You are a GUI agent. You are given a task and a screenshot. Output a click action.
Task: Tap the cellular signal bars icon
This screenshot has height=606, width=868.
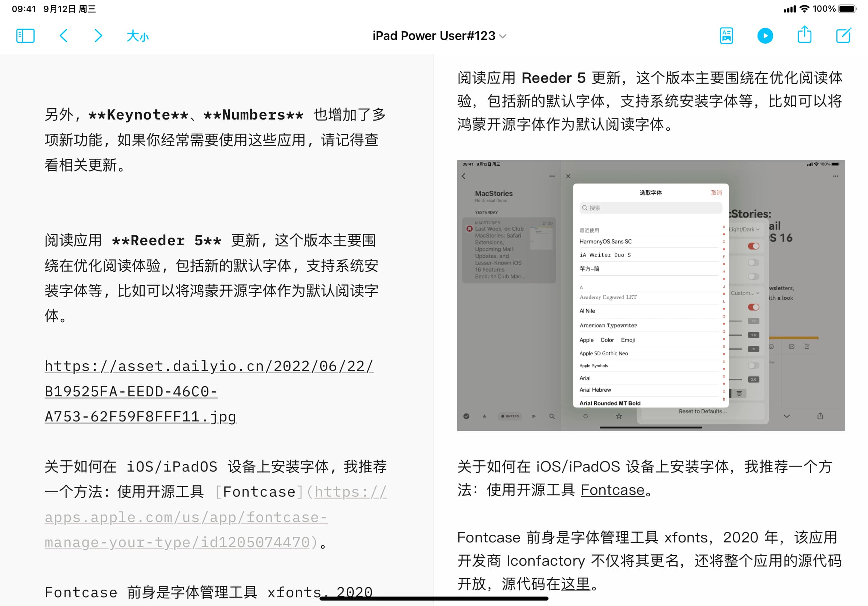(x=789, y=9)
